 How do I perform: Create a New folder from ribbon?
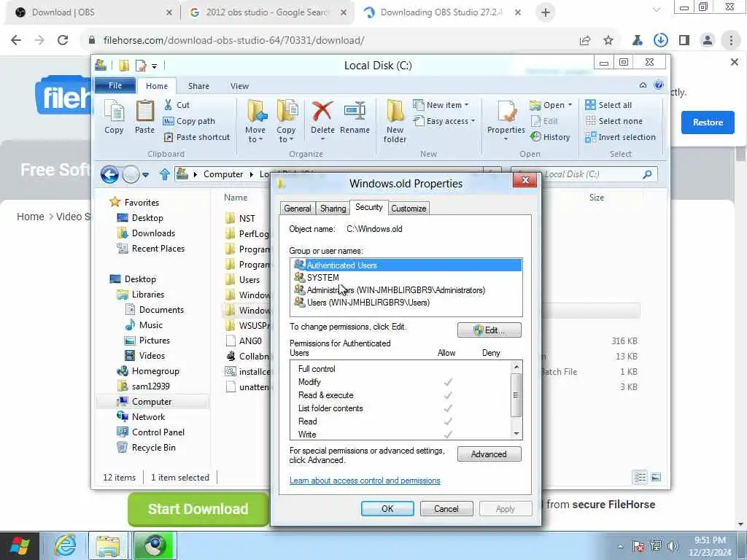point(395,121)
